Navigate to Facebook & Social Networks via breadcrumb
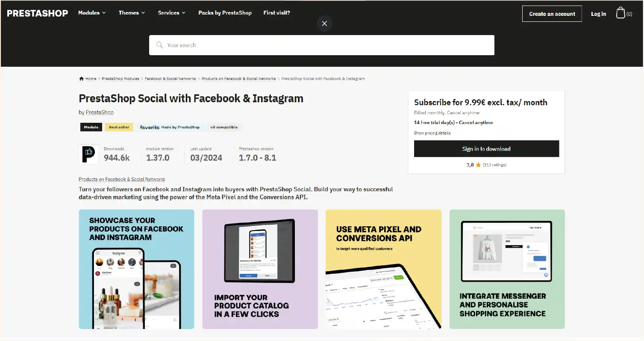Screen dimensions: 644x341 pos(170,78)
